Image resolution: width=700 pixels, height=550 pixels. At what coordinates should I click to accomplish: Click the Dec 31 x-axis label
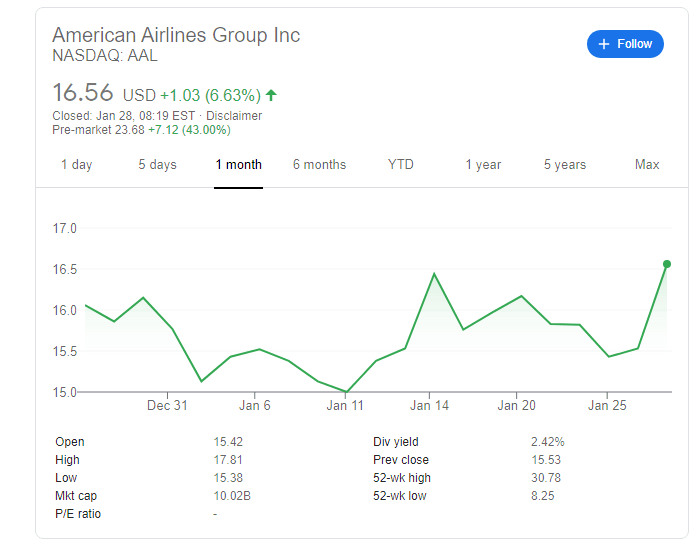(167, 406)
